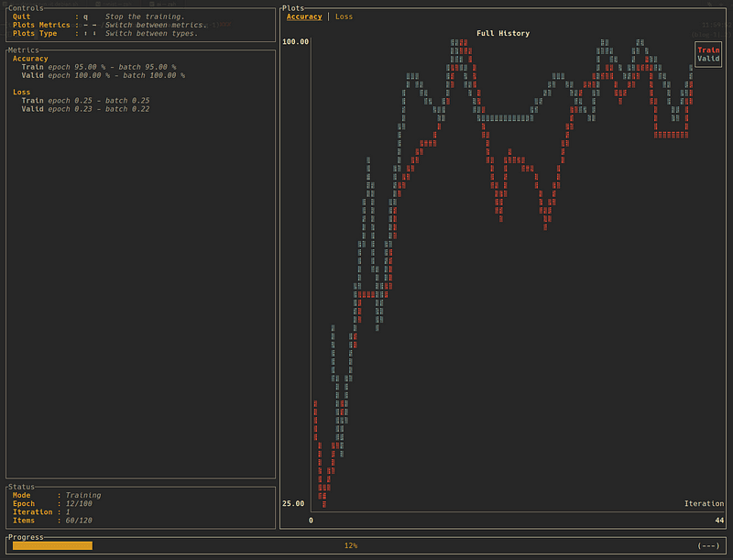The width and height of the screenshot is (733, 560).
Task: Click 'Switch between metrics.' description
Action: point(156,25)
